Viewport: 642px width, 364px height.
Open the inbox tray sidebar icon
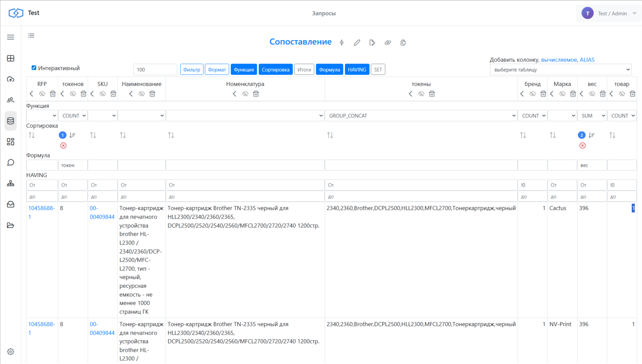[11, 204]
